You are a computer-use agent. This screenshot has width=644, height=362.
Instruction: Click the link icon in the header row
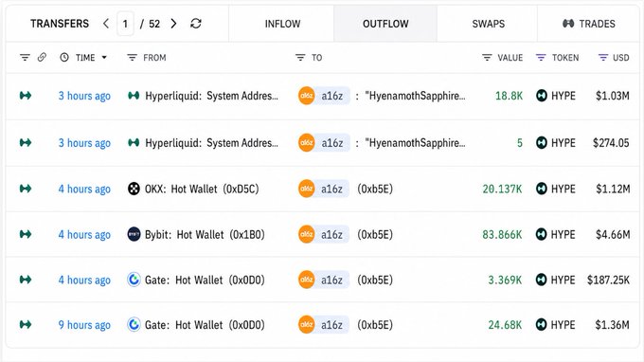click(42, 57)
